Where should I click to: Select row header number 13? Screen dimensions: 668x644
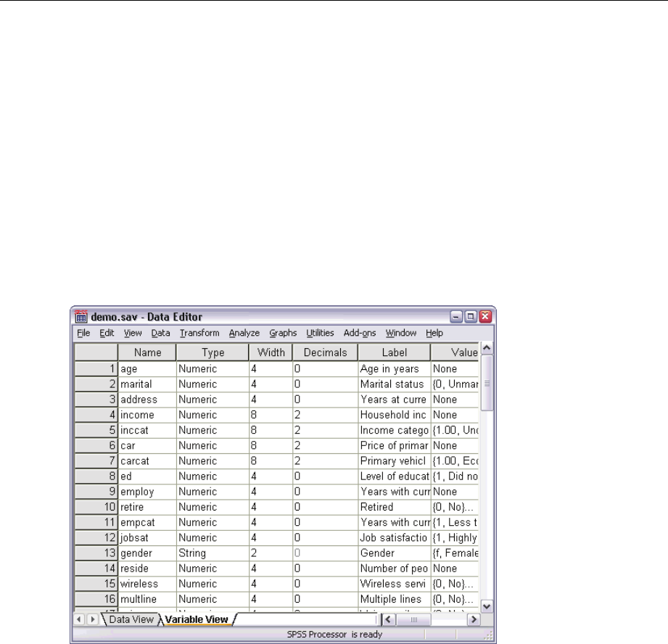pos(96,553)
